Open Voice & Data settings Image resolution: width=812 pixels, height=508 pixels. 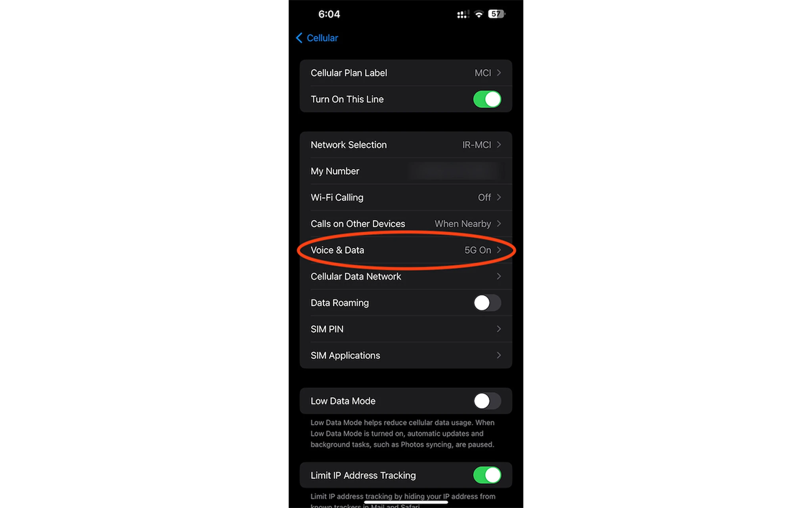pos(405,250)
